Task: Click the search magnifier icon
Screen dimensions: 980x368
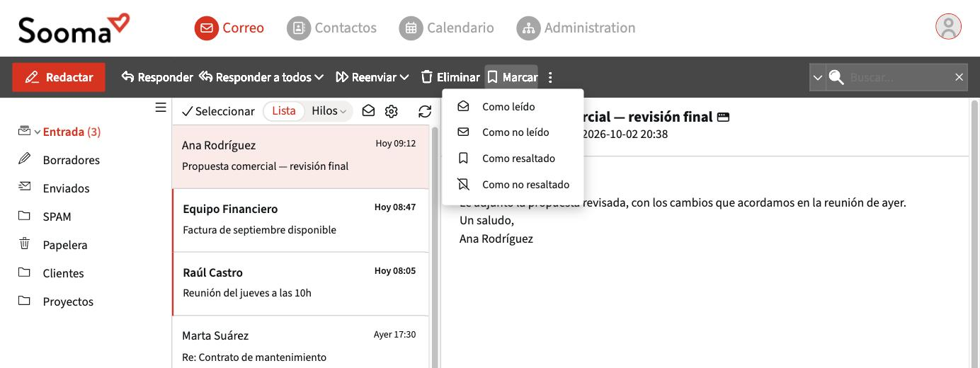Action: [x=836, y=77]
